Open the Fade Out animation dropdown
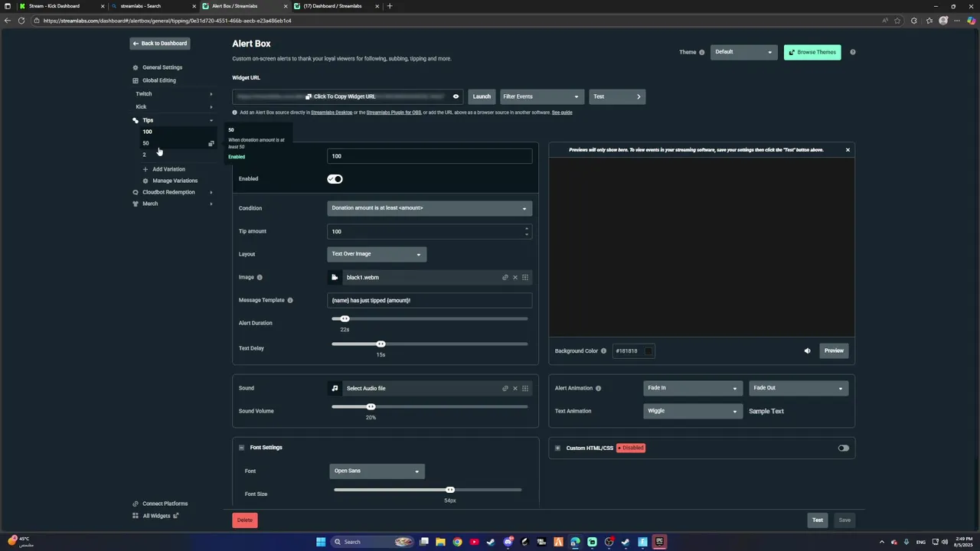The width and height of the screenshot is (980, 551). (x=799, y=388)
